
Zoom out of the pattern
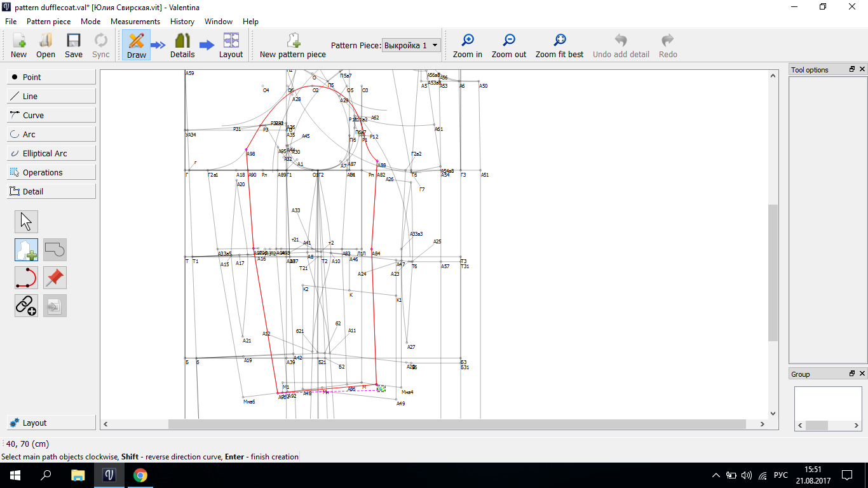coord(509,46)
